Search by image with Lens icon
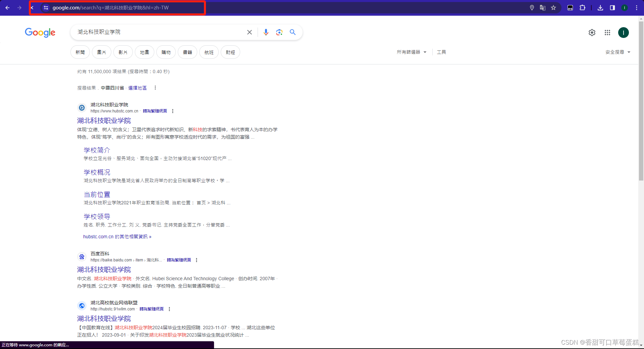644x349 pixels. (279, 32)
